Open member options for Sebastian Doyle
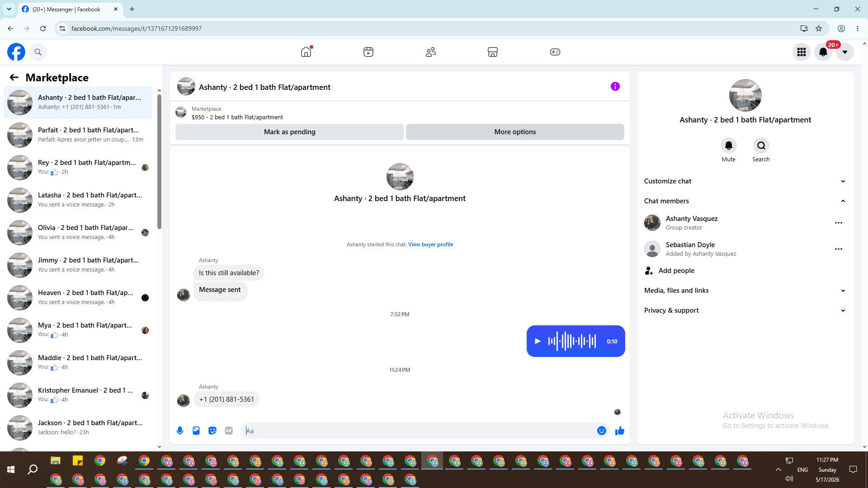This screenshot has width=868, height=488. click(x=839, y=249)
